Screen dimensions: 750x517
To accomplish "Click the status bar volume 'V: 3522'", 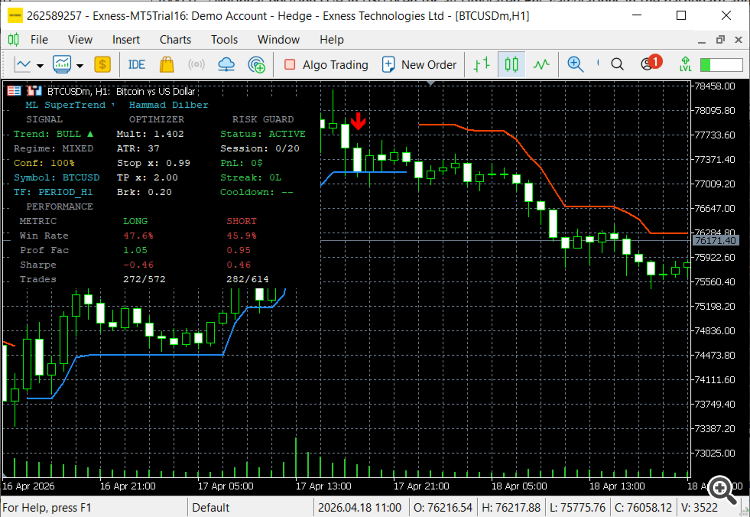I will pyautogui.click(x=699, y=507).
